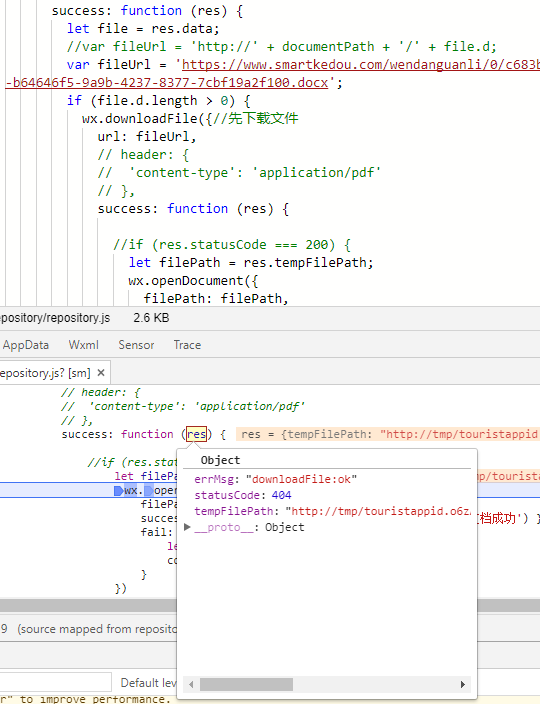
Task: Click the breakpoint marker before wx.
Action: (x=119, y=490)
